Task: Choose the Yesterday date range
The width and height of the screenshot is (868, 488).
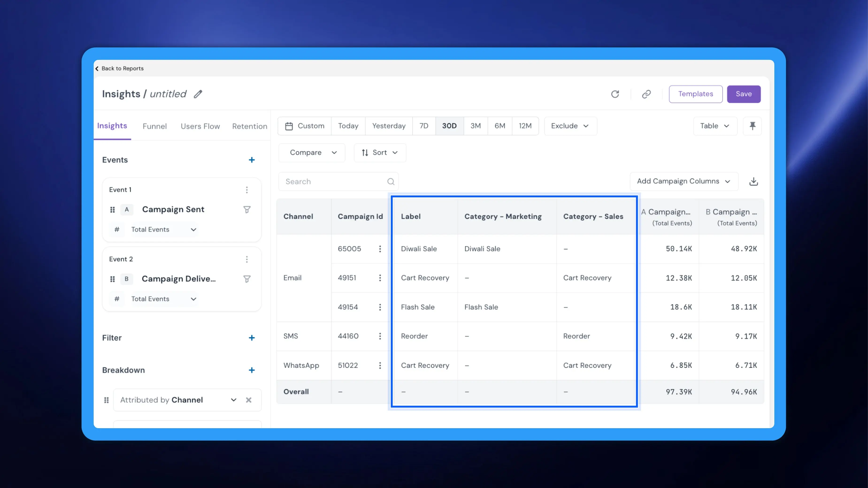Action: (389, 126)
